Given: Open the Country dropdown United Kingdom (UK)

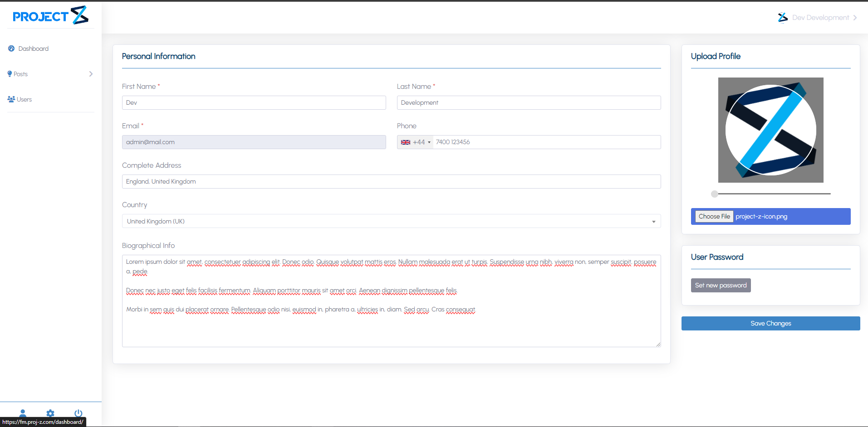Looking at the screenshot, I should [392, 221].
